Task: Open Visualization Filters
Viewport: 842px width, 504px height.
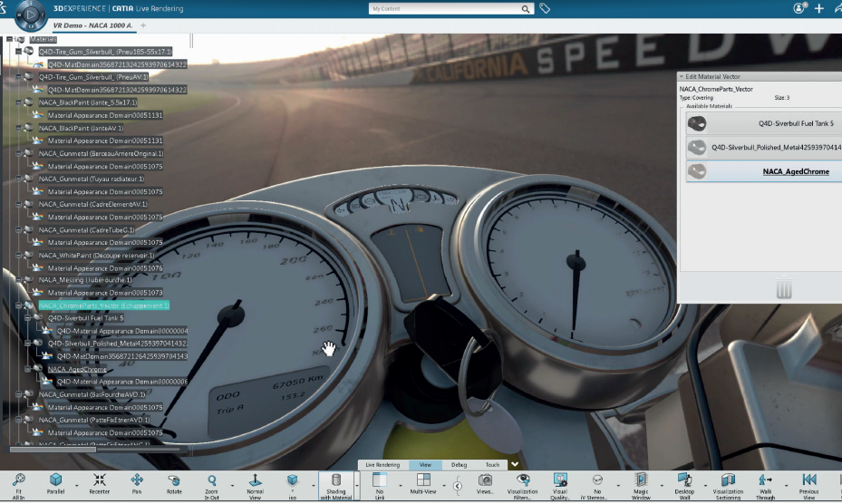Action: (522, 486)
